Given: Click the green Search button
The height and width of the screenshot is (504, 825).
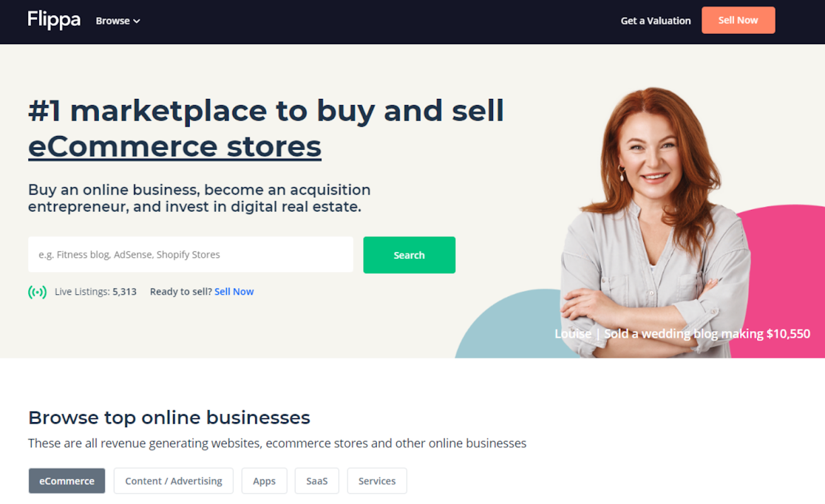Looking at the screenshot, I should (x=409, y=255).
